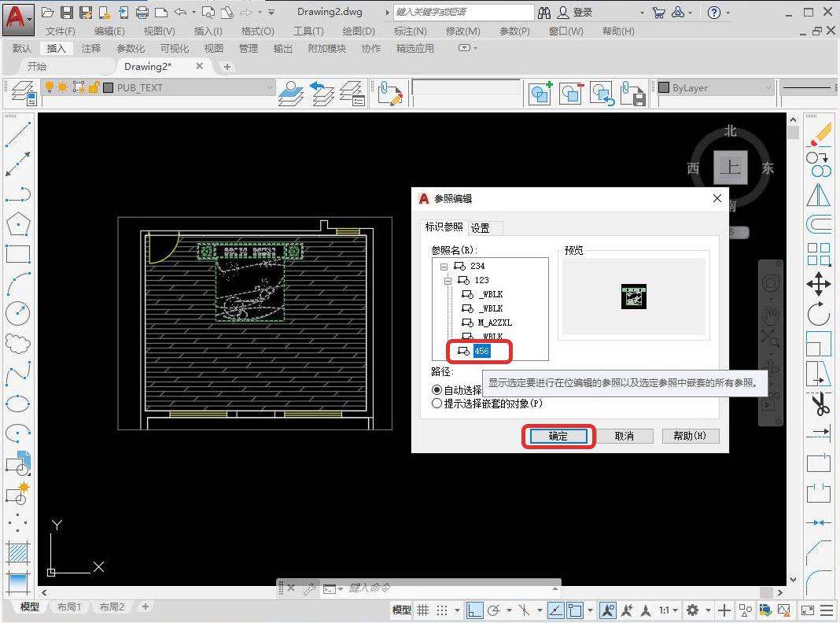Click the 确定 button to confirm reference edit
This screenshot has height=623, width=840.
coord(558,437)
